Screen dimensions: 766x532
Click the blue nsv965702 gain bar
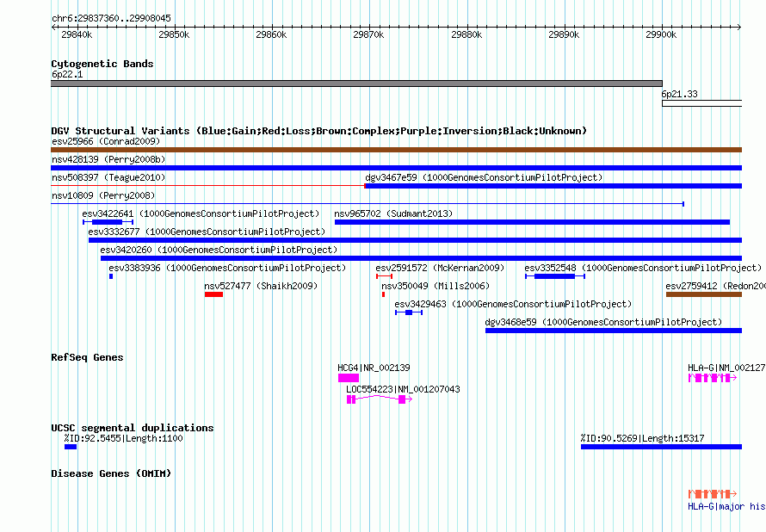532,222
